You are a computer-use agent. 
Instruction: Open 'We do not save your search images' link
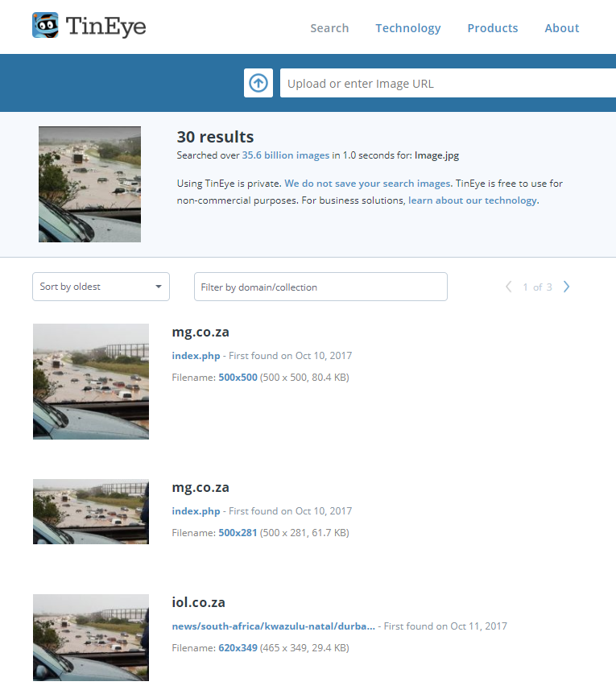click(369, 184)
